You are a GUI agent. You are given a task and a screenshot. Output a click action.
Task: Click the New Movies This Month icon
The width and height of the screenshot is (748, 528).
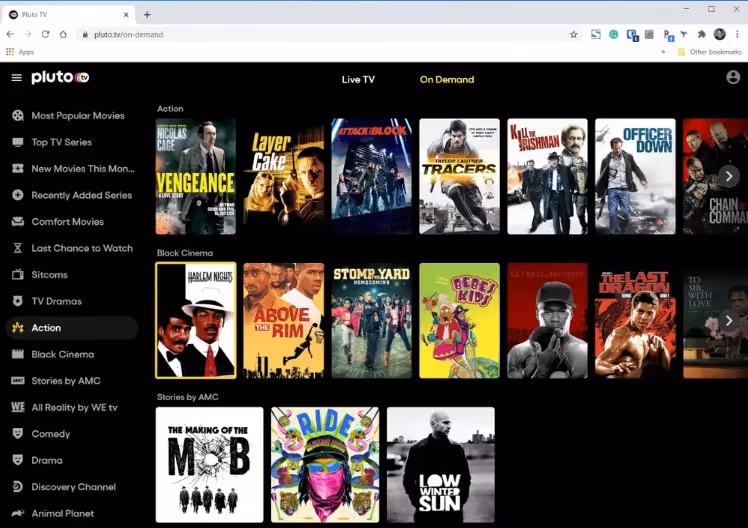click(18, 168)
